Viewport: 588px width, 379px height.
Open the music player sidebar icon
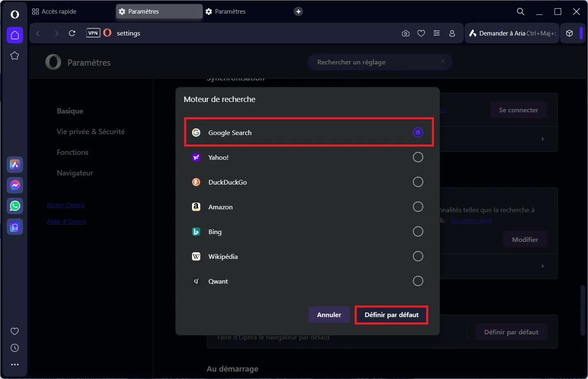[x=15, y=227]
